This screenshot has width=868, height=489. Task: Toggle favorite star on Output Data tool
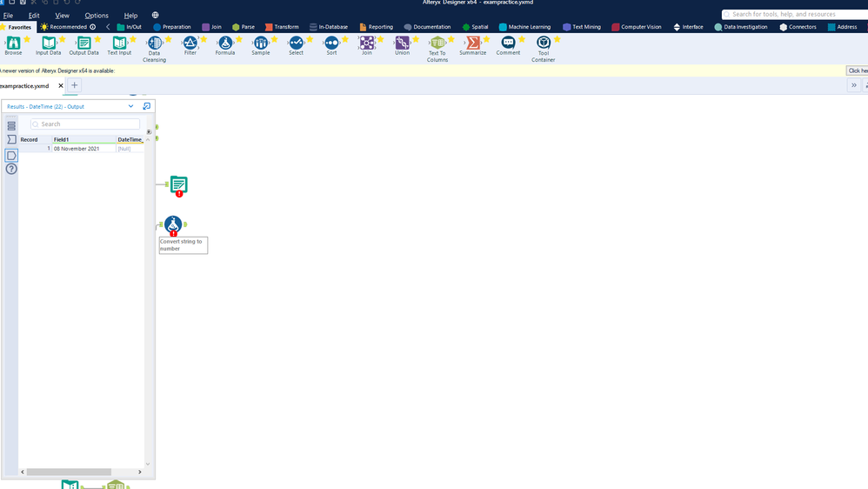(97, 39)
